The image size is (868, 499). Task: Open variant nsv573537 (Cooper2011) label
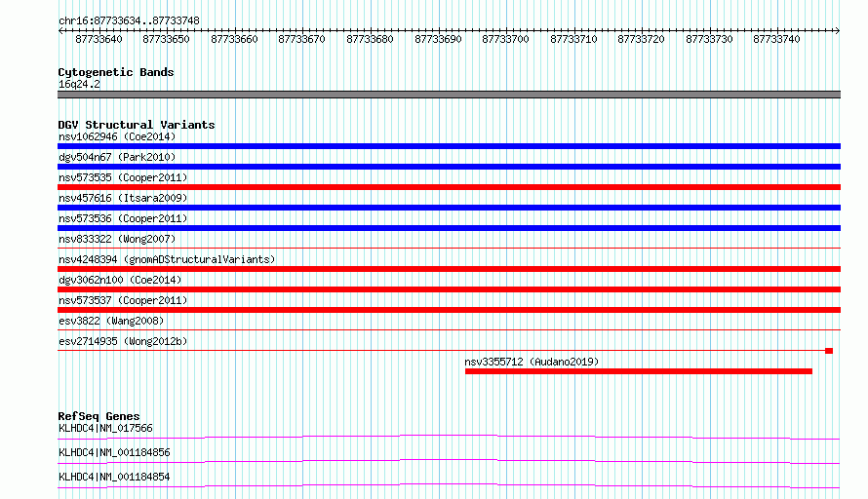(123, 300)
